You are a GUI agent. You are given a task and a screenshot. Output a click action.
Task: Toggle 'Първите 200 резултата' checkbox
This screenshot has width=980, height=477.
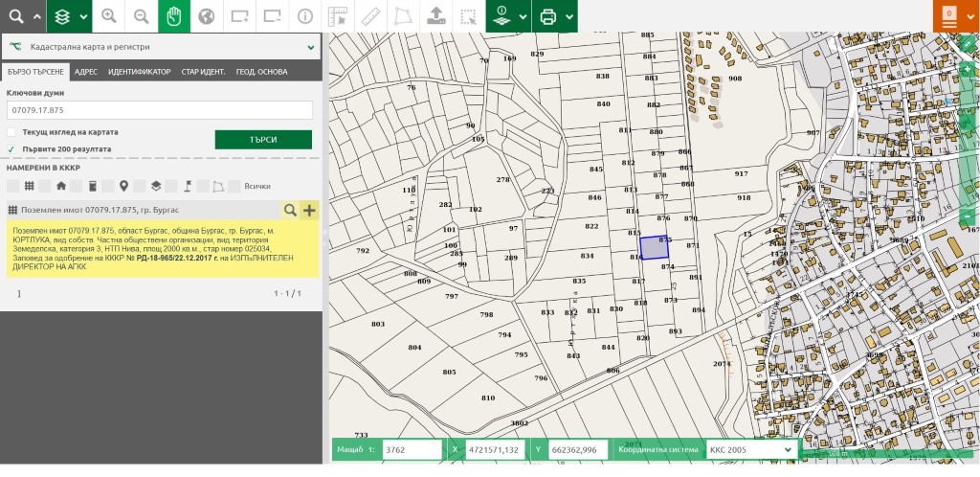(11, 149)
